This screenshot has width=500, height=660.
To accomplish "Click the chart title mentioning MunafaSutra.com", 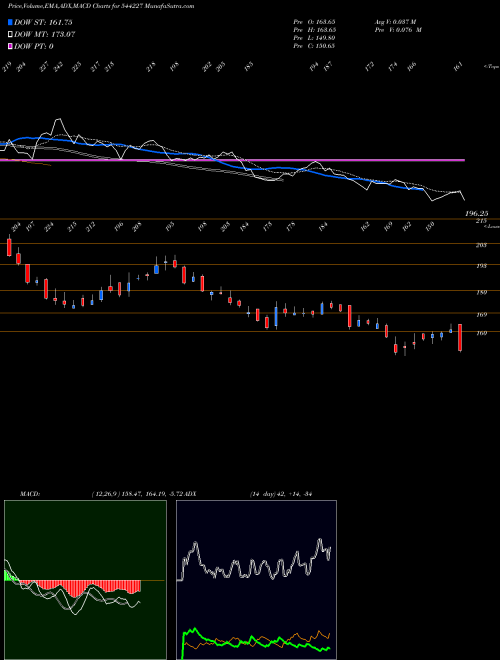I will point(101,6).
